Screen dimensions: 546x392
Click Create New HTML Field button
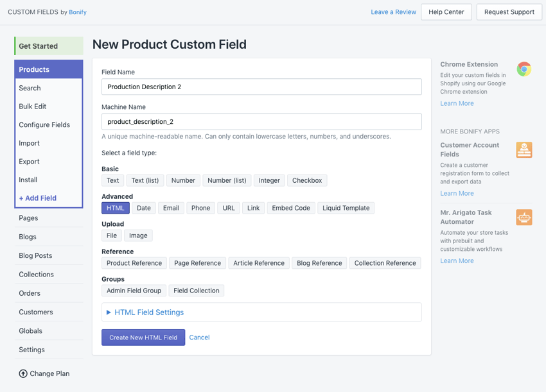[x=143, y=337]
